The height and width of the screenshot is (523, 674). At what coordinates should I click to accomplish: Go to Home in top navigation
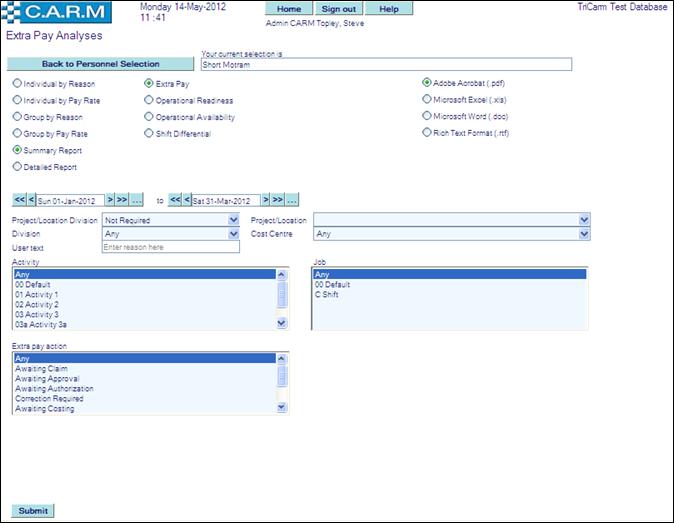(288, 9)
